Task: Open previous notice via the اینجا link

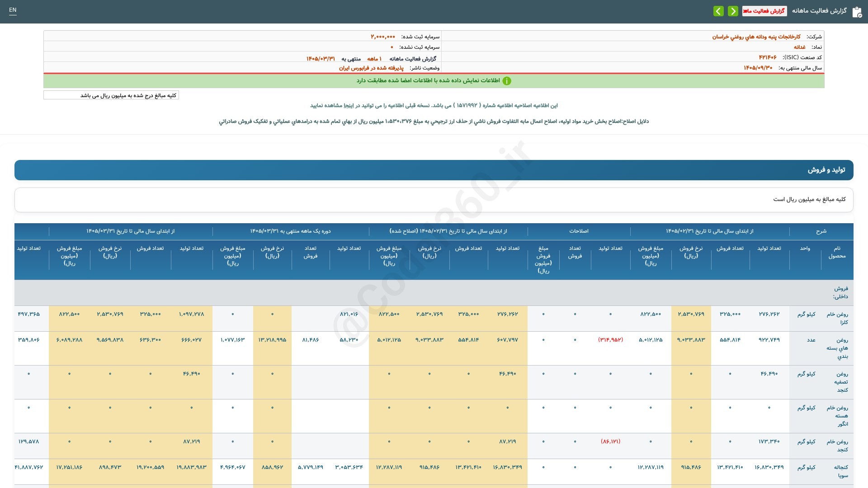Action: tap(348, 105)
